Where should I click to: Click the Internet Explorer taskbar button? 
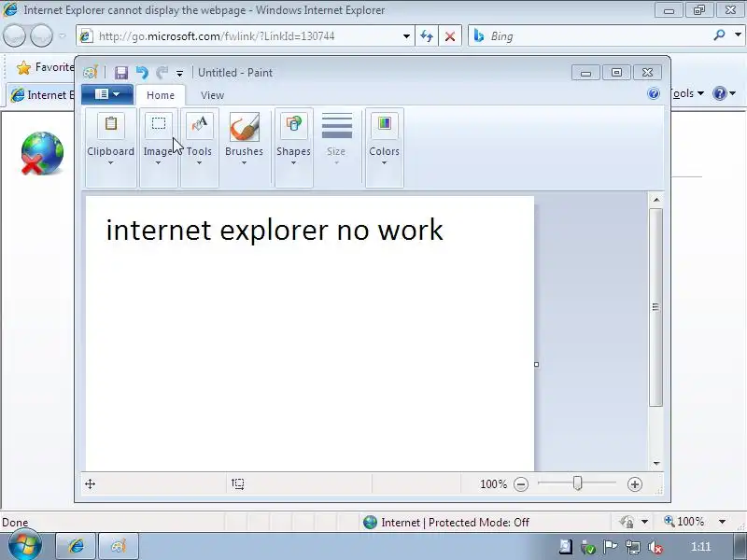pos(77,546)
